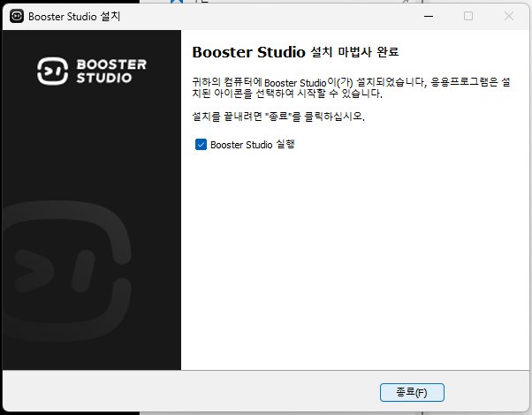Close the Booster Studio installer window

(509, 16)
